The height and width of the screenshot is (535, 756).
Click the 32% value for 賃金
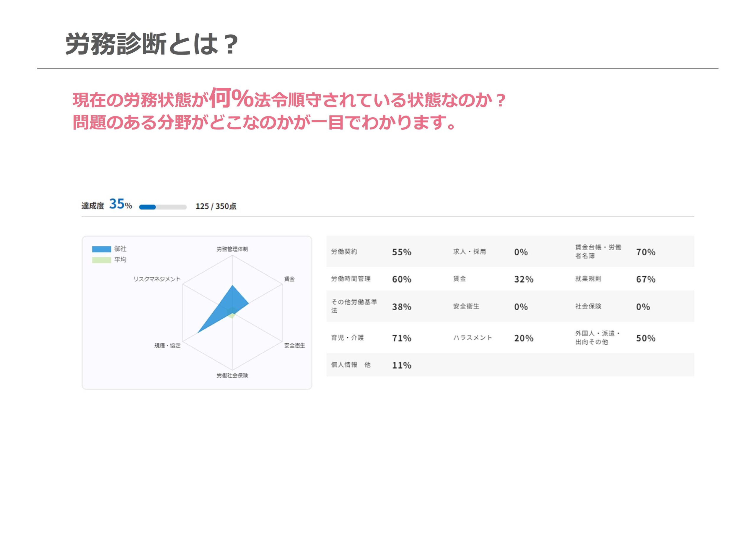tap(524, 280)
